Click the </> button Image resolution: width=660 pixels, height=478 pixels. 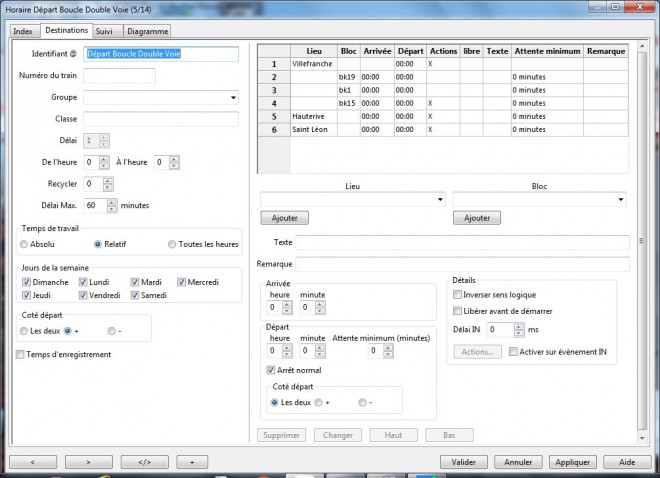click(x=144, y=462)
